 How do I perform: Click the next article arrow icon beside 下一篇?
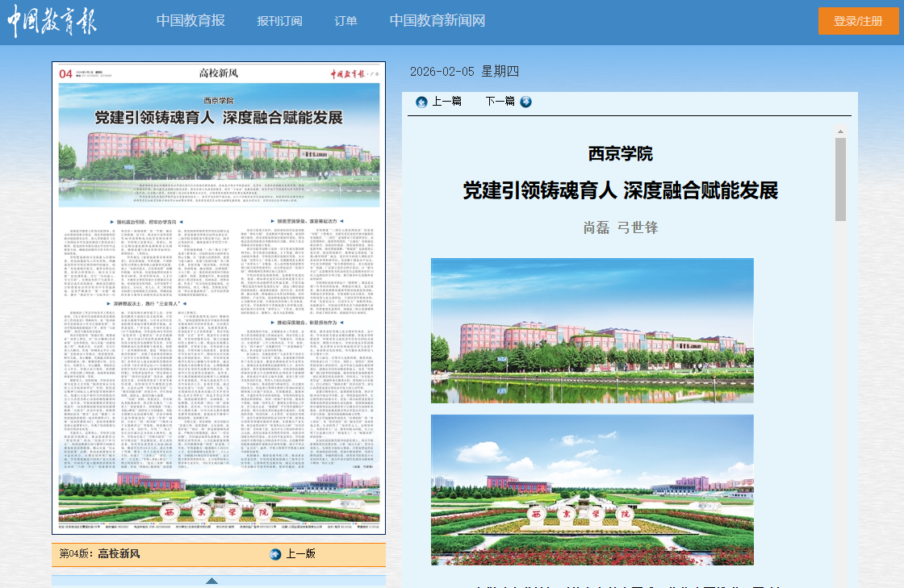pyautogui.click(x=526, y=102)
